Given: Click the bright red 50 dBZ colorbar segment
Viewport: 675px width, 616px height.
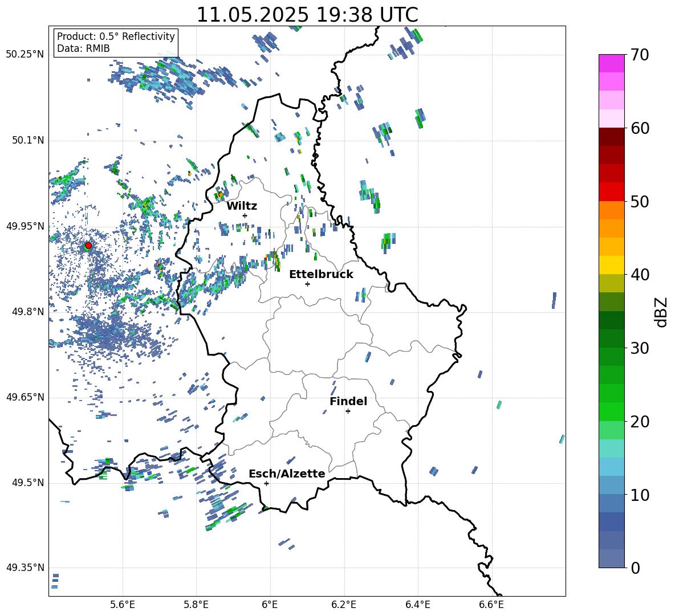Looking at the screenshot, I should pyautogui.click(x=611, y=192).
